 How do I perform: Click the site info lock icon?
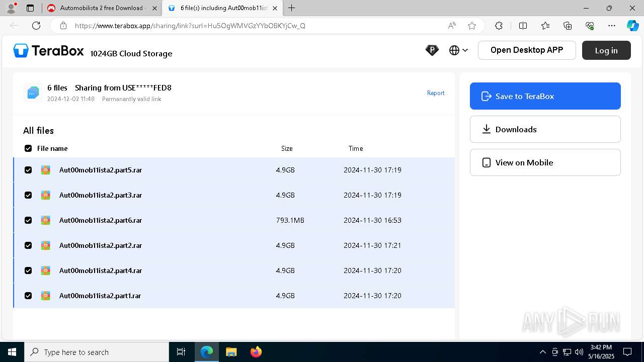tap(63, 26)
